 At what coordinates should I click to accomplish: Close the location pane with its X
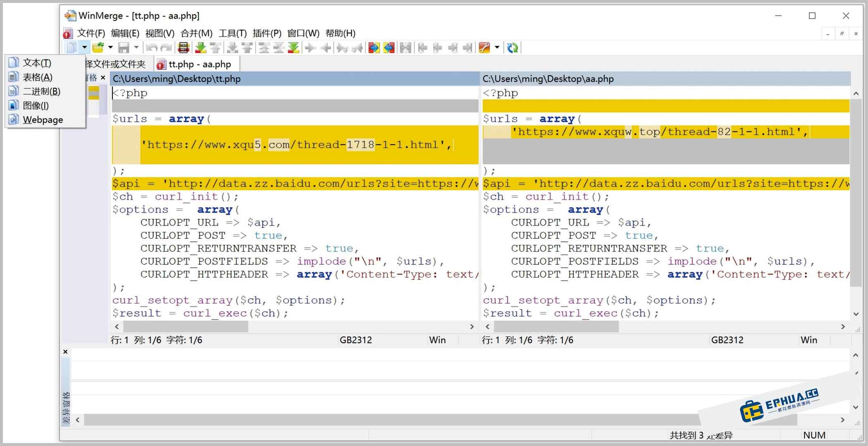(103, 78)
